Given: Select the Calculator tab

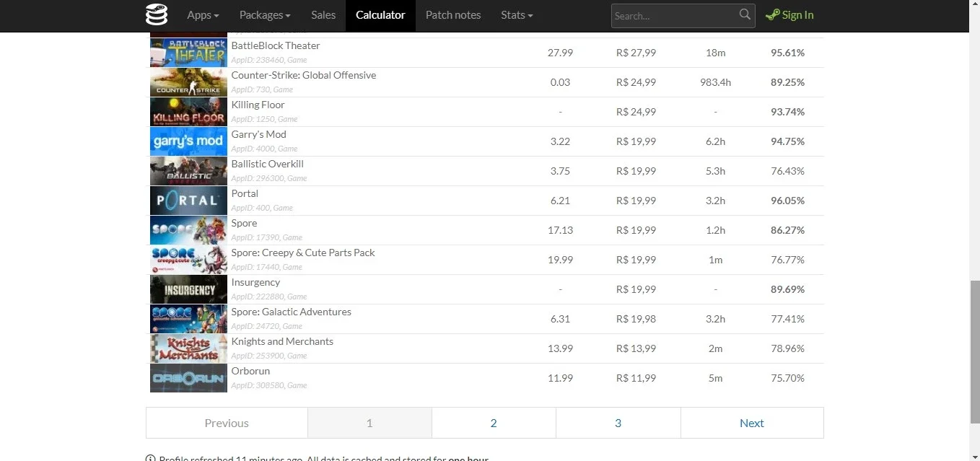Looking at the screenshot, I should pos(380,15).
